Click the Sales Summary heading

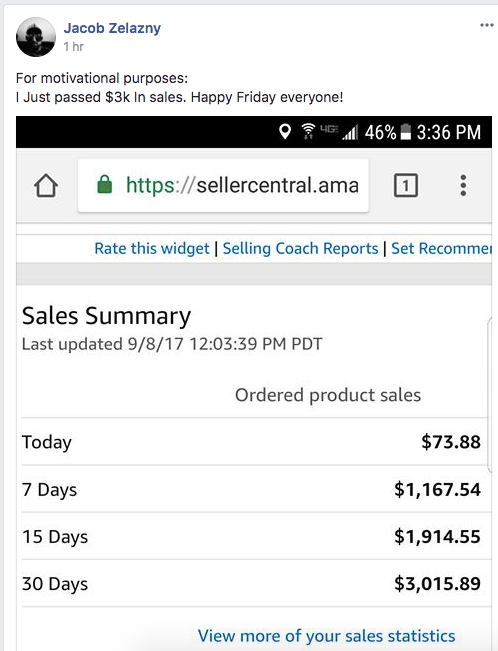tap(106, 316)
